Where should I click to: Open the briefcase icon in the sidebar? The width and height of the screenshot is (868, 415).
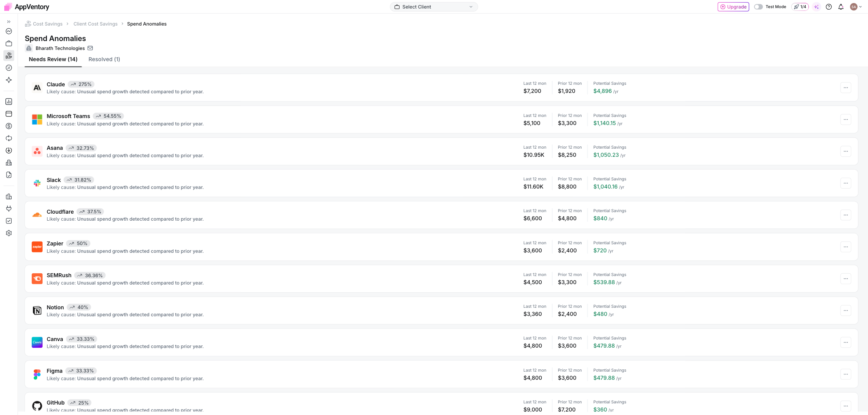click(x=9, y=43)
